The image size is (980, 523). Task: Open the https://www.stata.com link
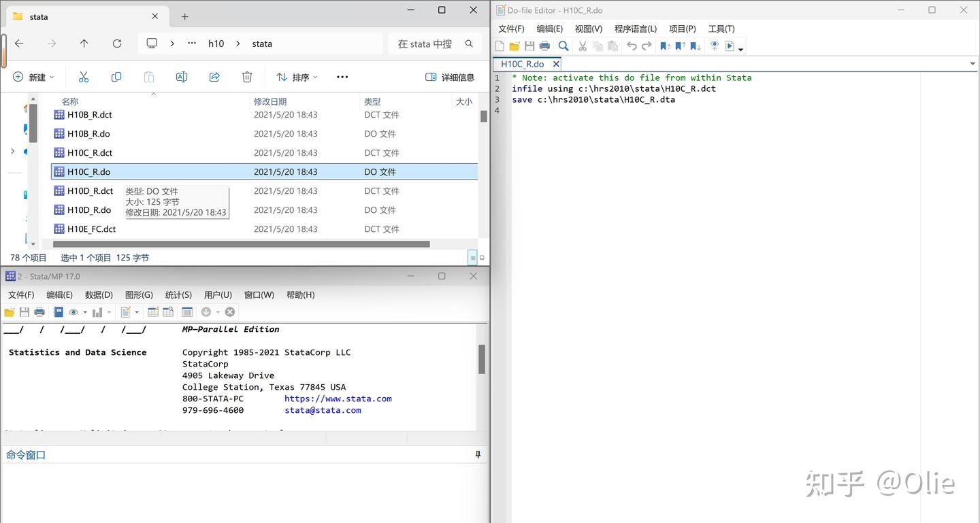[x=338, y=399]
